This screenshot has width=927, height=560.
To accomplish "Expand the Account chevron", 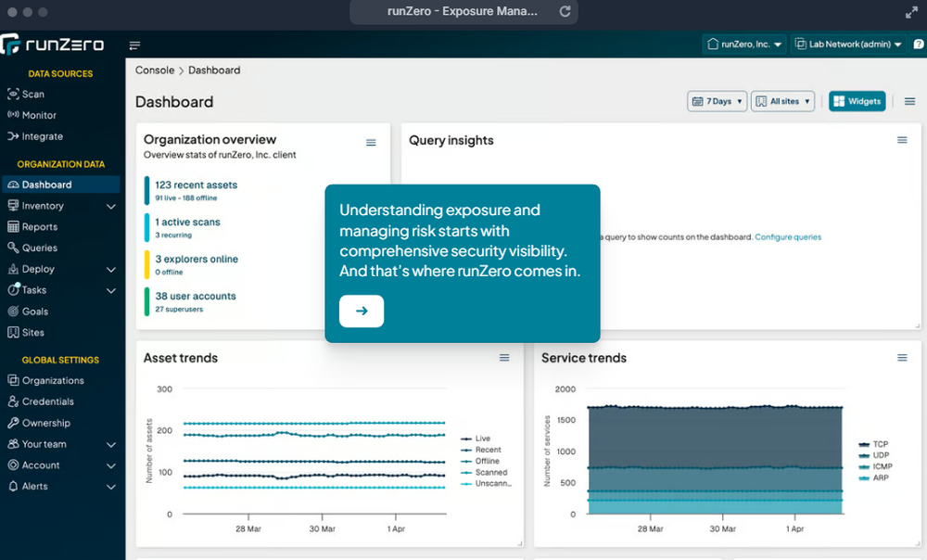I will (110, 466).
